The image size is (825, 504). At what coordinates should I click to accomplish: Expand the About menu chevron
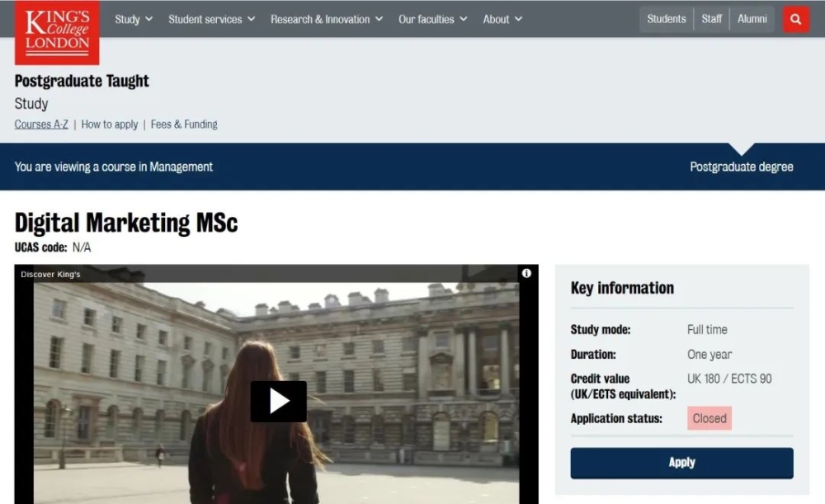pos(518,19)
